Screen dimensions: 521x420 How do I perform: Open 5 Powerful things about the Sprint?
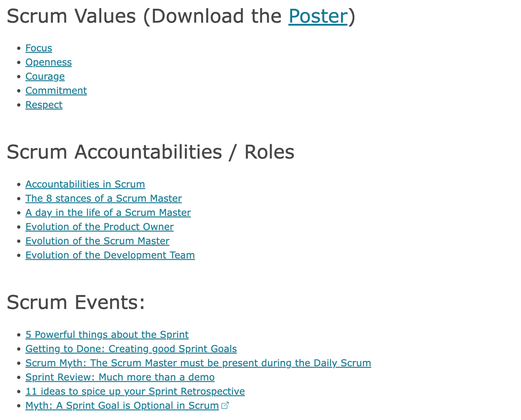pos(107,335)
